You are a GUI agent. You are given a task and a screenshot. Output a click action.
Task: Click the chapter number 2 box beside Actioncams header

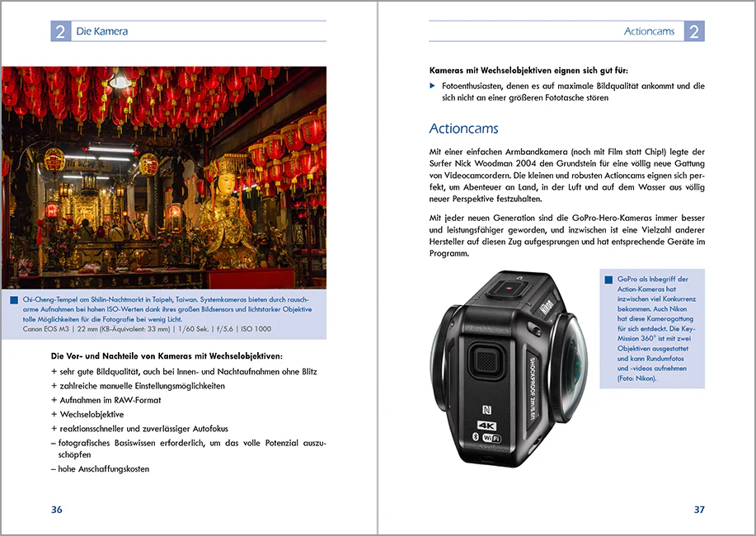pyautogui.click(x=694, y=31)
